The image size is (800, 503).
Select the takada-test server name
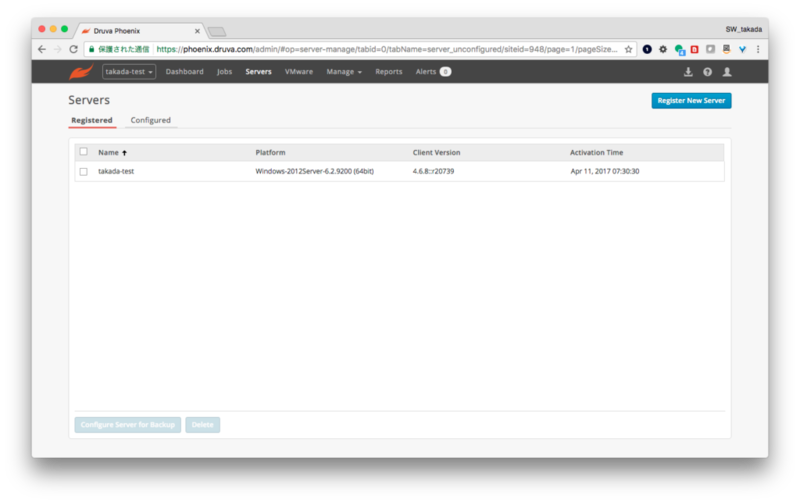point(116,171)
